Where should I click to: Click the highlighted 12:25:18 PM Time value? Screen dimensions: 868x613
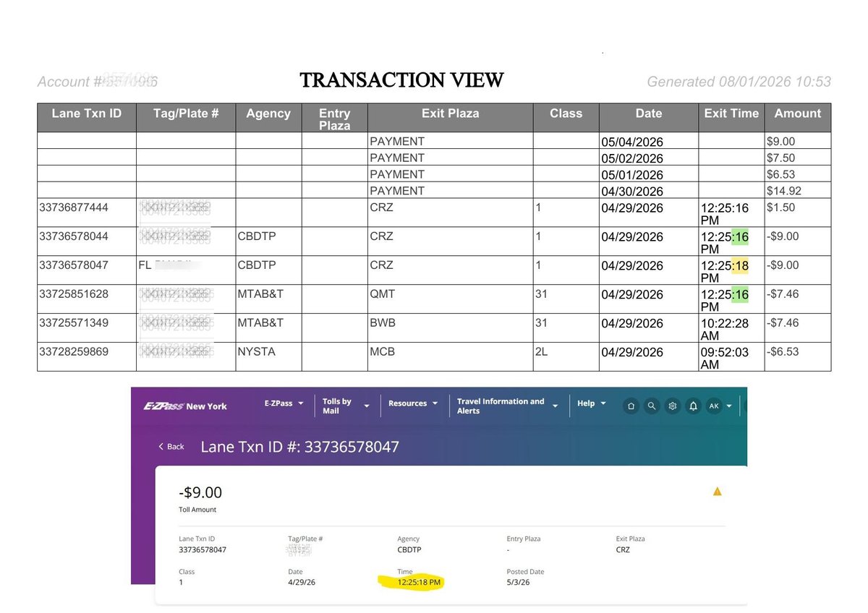[x=420, y=582]
